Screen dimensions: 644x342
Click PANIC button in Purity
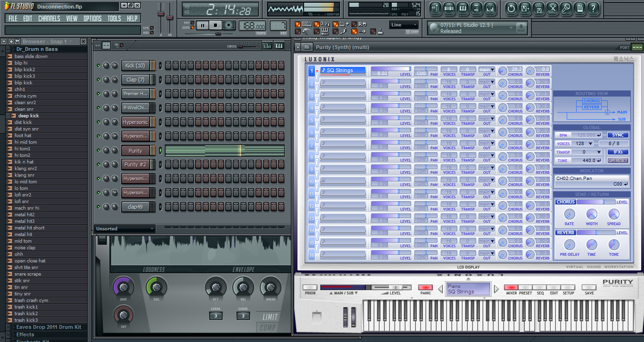pyautogui.click(x=425, y=287)
